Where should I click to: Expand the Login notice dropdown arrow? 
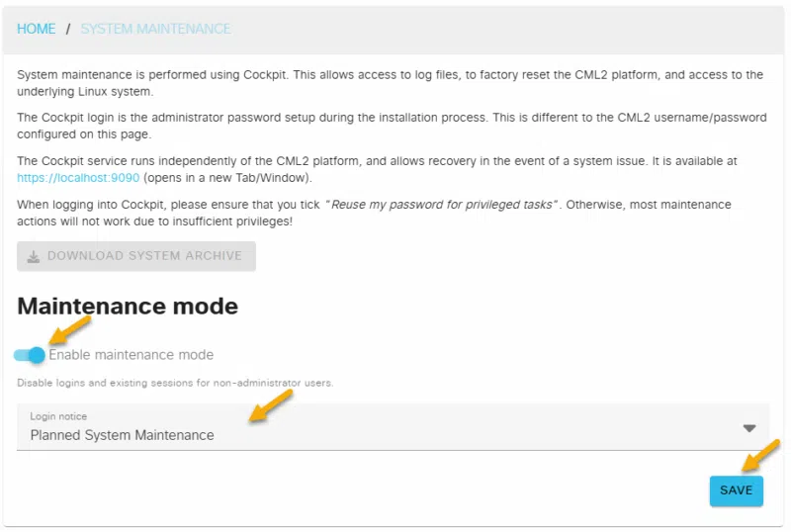pyautogui.click(x=749, y=428)
